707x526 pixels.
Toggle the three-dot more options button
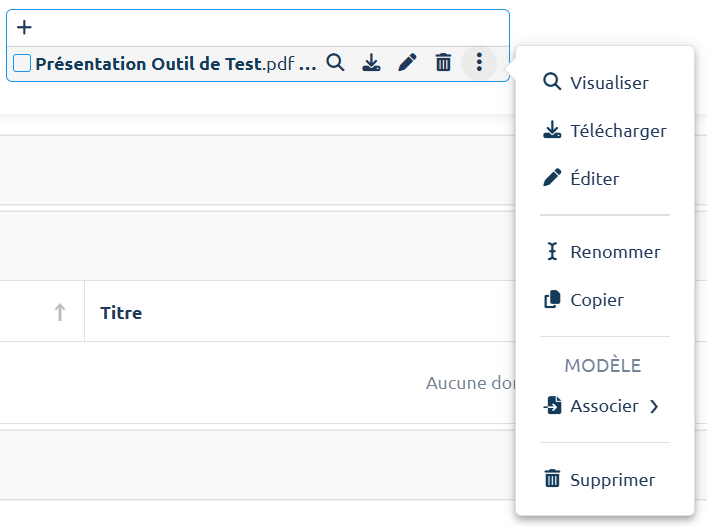pos(479,63)
